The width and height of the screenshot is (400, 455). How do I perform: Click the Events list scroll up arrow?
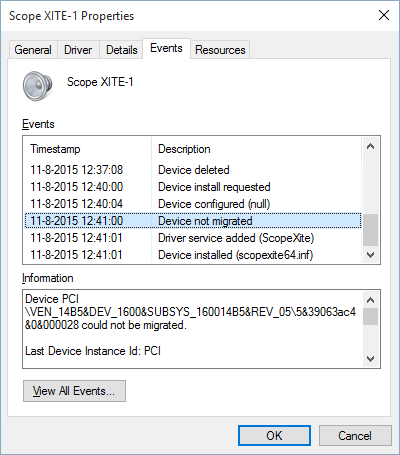370,146
